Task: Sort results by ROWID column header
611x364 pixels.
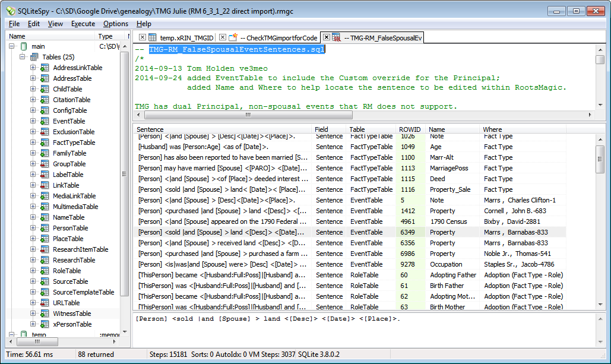Action: (410, 129)
